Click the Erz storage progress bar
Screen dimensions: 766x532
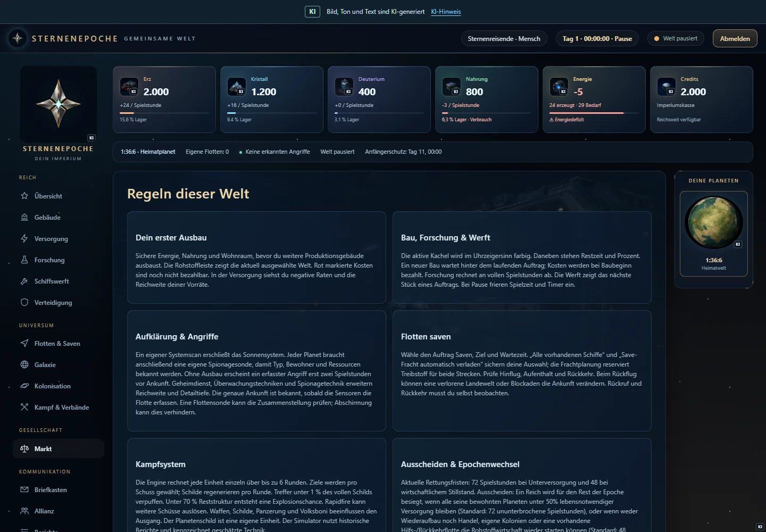164,113
